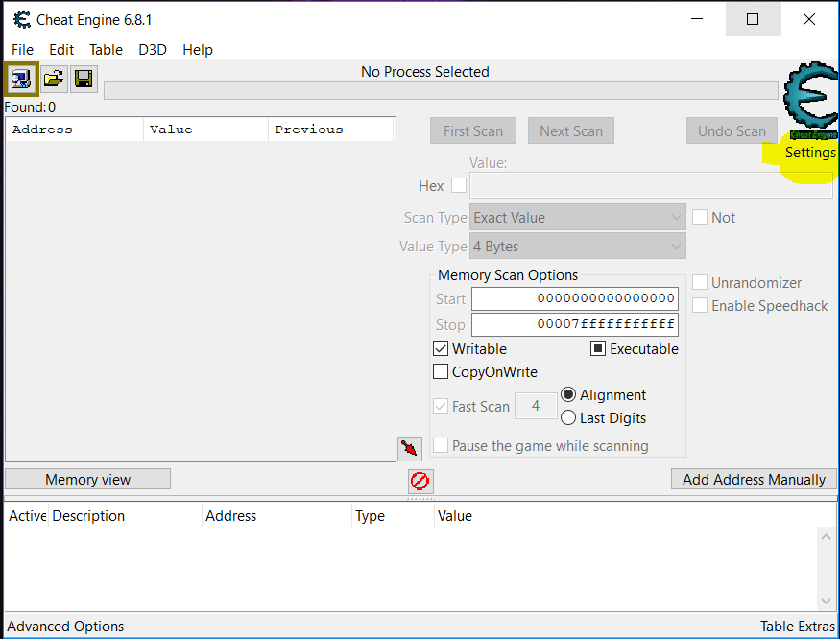Click the Undo Scan button
Image resolution: width=840 pixels, height=639 pixels.
click(x=732, y=130)
